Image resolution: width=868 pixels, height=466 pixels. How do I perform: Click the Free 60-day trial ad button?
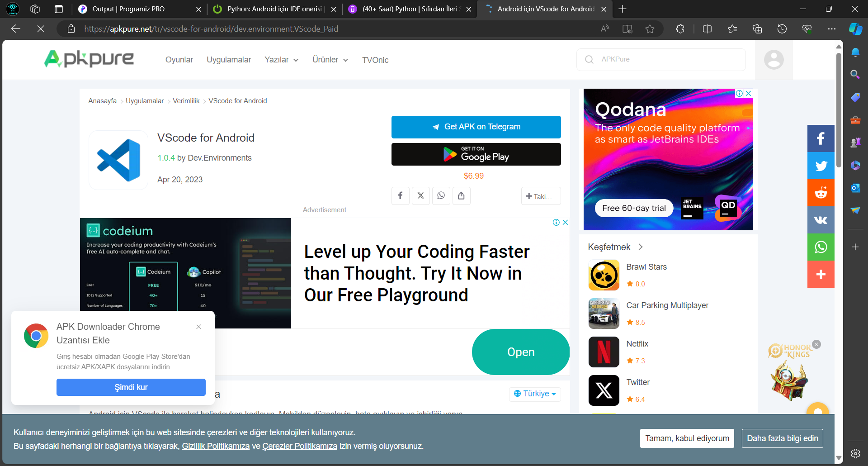[634, 208]
